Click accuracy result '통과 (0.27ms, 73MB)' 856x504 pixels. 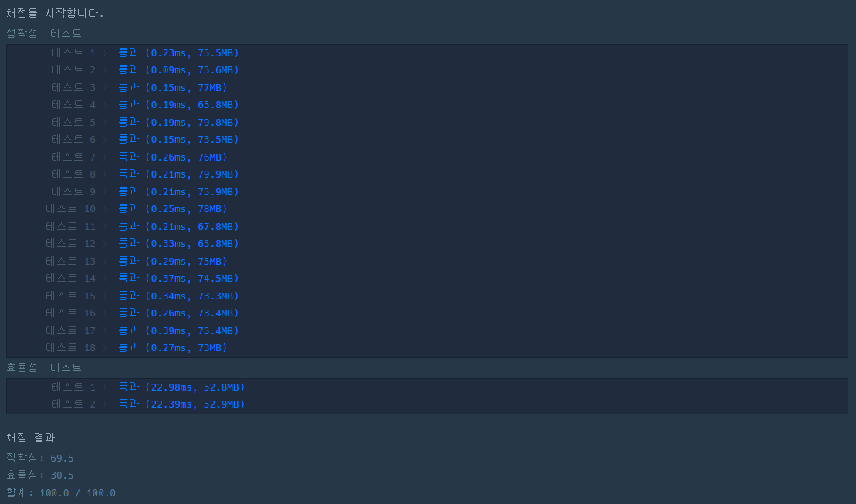click(x=172, y=347)
